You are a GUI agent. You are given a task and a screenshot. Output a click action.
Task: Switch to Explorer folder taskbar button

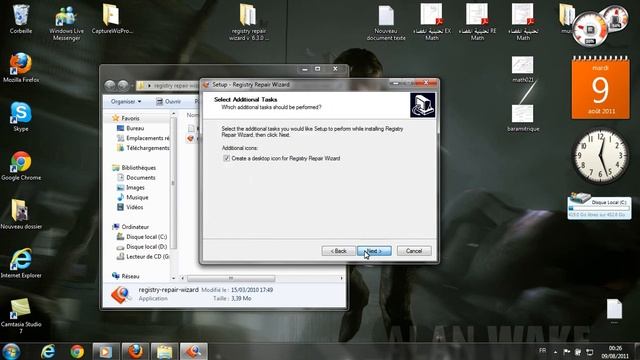click(164, 351)
